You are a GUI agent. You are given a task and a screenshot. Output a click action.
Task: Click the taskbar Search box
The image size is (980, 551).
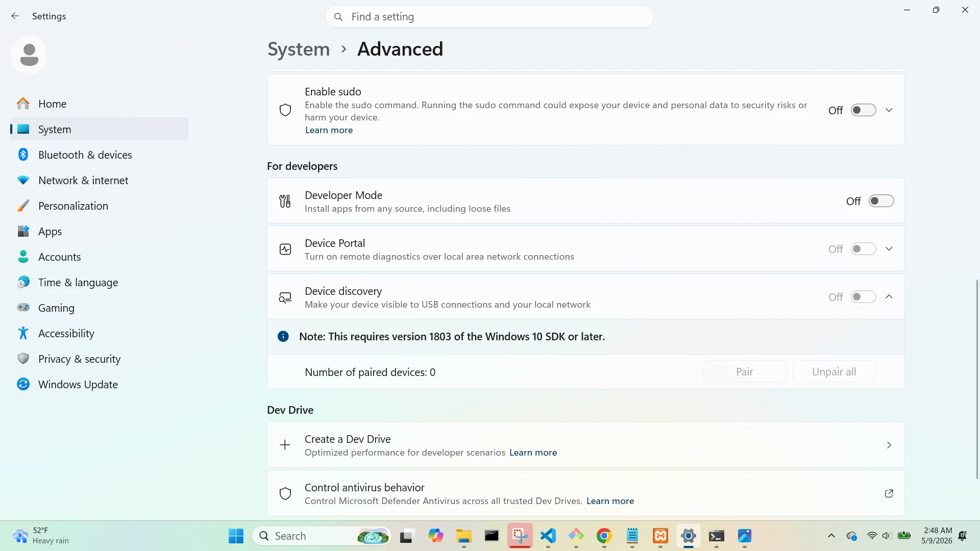tap(322, 536)
